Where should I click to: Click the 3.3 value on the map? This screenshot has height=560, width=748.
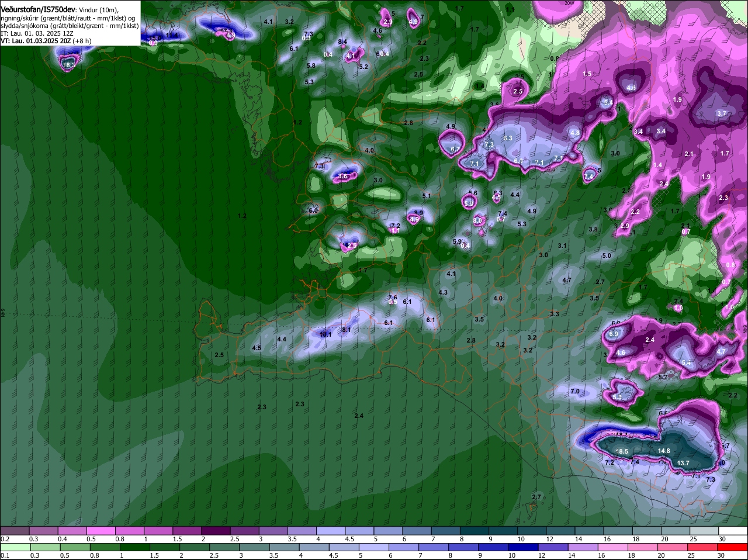tap(555, 314)
